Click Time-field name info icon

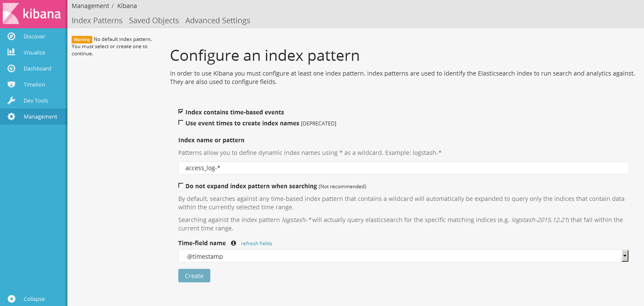click(233, 243)
